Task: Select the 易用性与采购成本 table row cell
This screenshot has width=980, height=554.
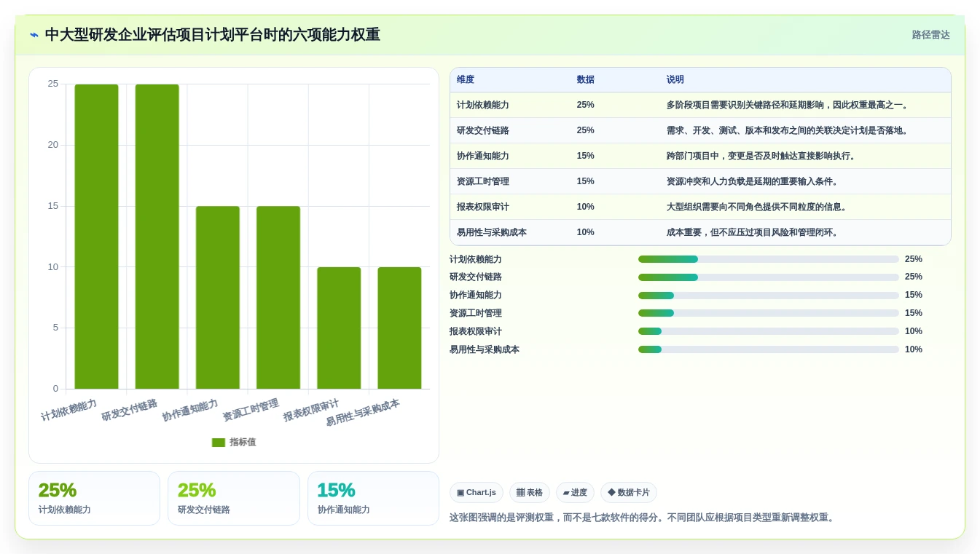Action: coord(492,232)
